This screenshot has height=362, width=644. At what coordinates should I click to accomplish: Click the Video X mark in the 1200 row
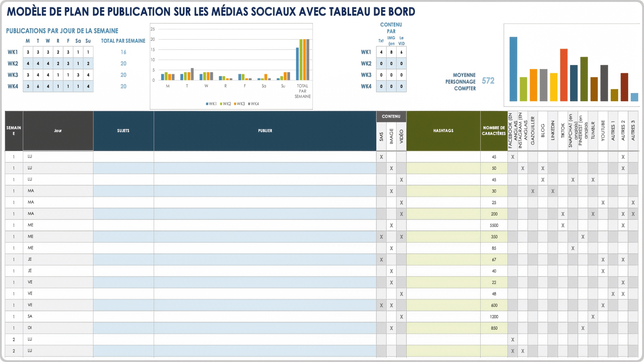coord(401,317)
